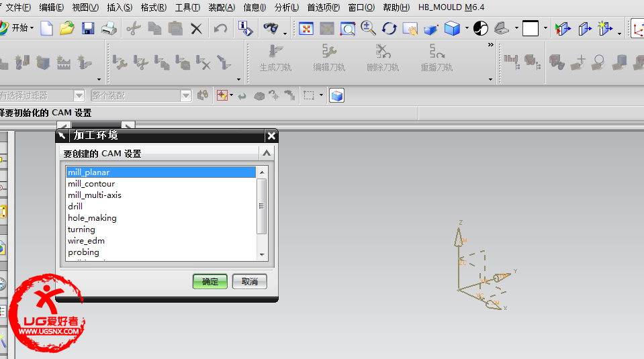Click the Print icon
The width and height of the screenshot is (644, 359).
pyautogui.click(x=109, y=28)
